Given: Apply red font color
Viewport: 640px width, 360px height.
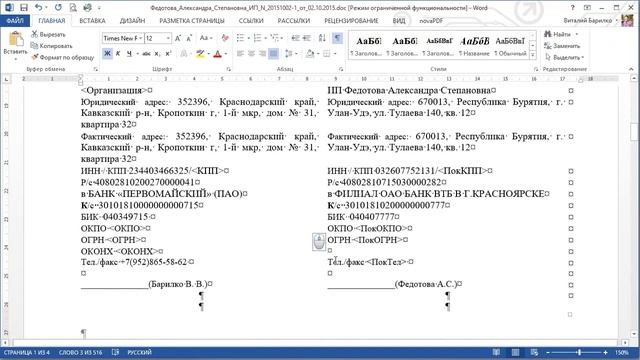Looking at the screenshot, I should [x=218, y=53].
